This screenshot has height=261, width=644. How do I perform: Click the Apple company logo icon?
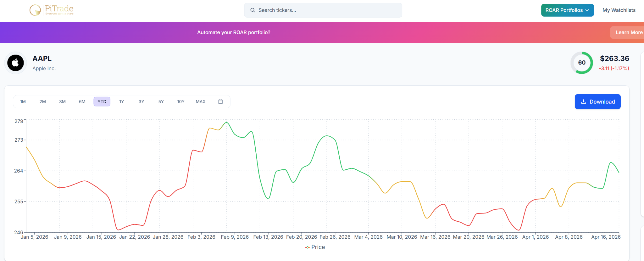(15, 63)
